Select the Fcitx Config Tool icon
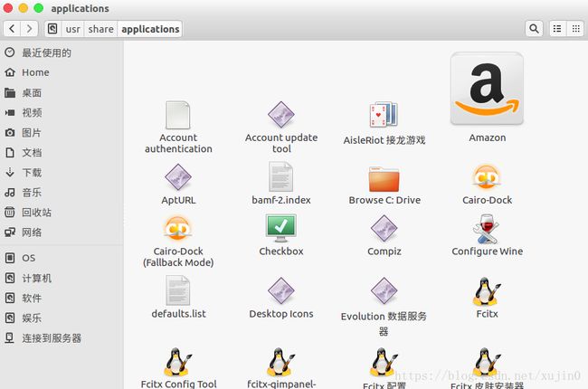The height and width of the screenshot is (389, 588). 178,362
